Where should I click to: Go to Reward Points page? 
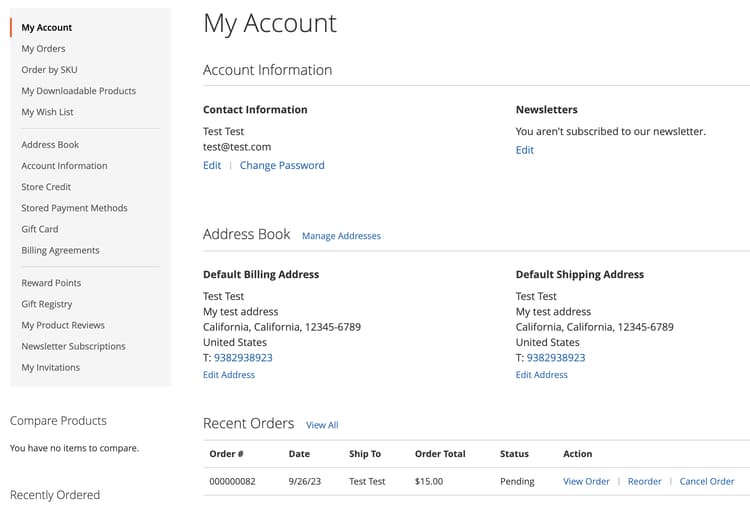(51, 283)
